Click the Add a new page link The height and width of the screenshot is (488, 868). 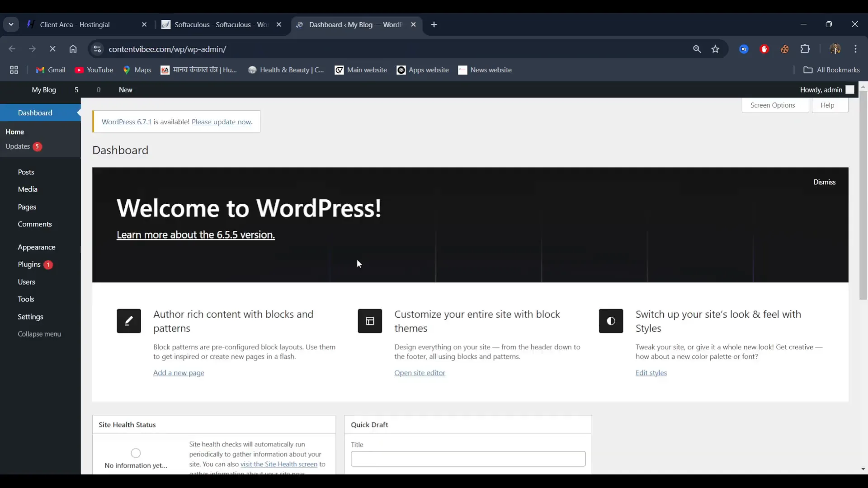(x=179, y=373)
